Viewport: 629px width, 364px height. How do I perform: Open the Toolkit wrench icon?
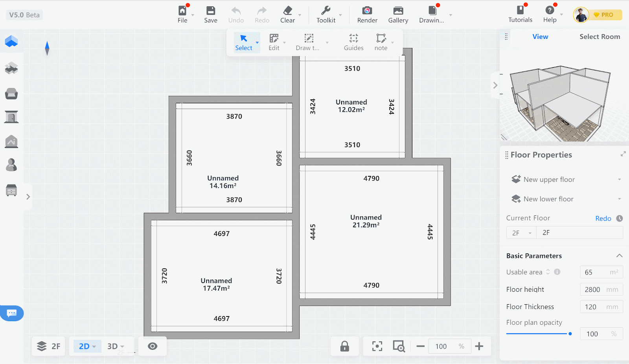click(326, 15)
